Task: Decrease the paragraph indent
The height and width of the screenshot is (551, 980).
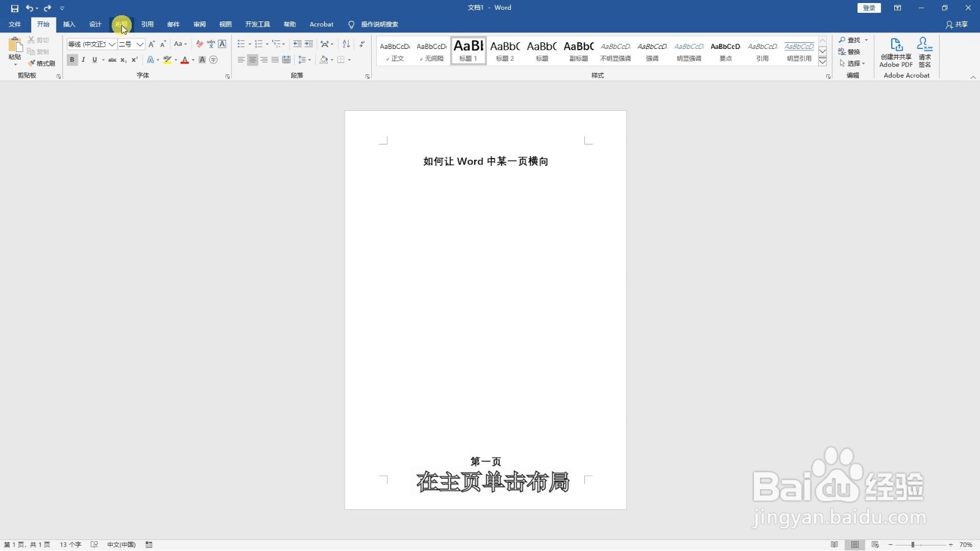Action: (297, 44)
